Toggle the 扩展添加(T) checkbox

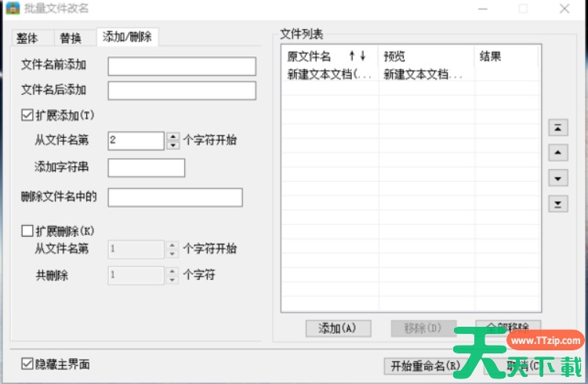pos(27,115)
